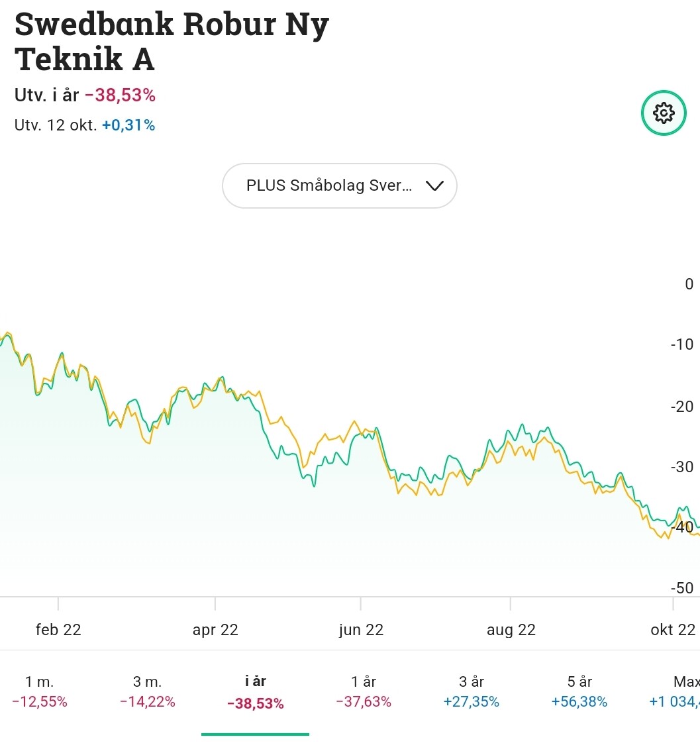The height and width of the screenshot is (755, 700).
Task: Click the feb 22 axis label
Action: click(58, 630)
